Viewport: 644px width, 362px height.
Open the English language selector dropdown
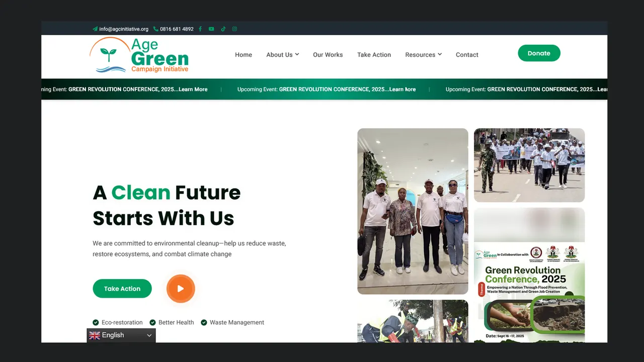pos(121,335)
